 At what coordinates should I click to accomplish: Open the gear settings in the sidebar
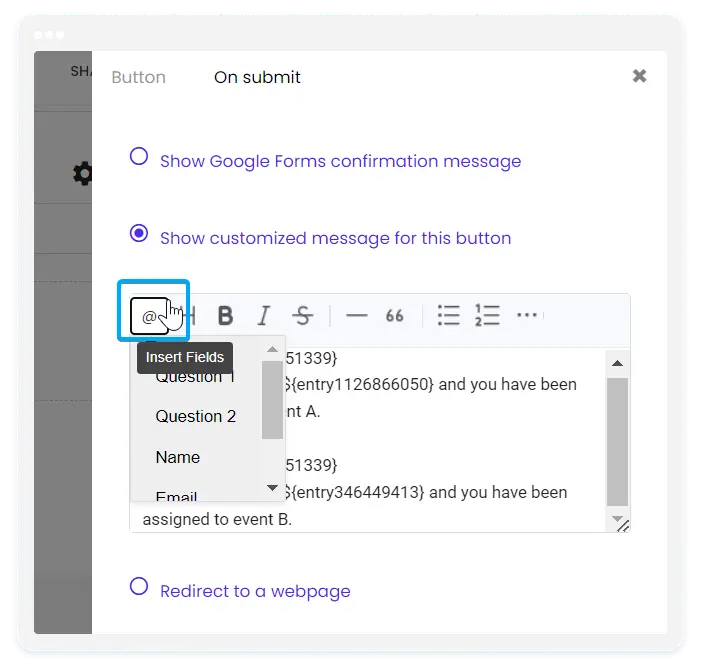tap(83, 173)
